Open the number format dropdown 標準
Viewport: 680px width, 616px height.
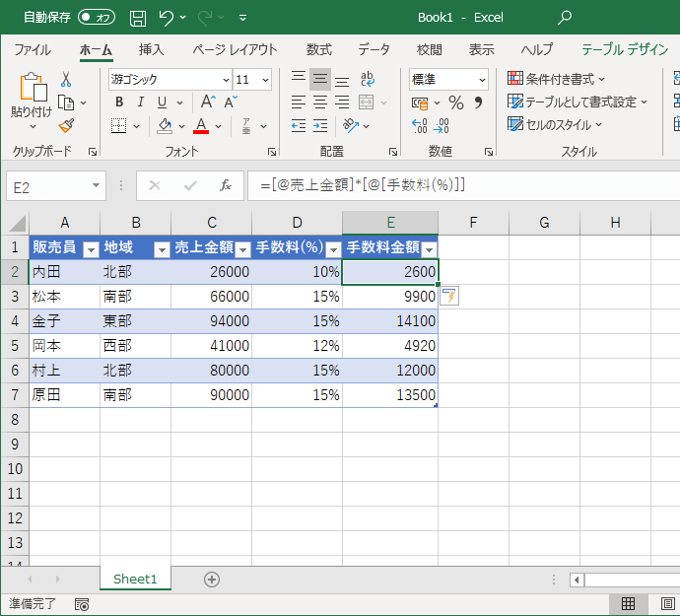pyautogui.click(x=482, y=80)
